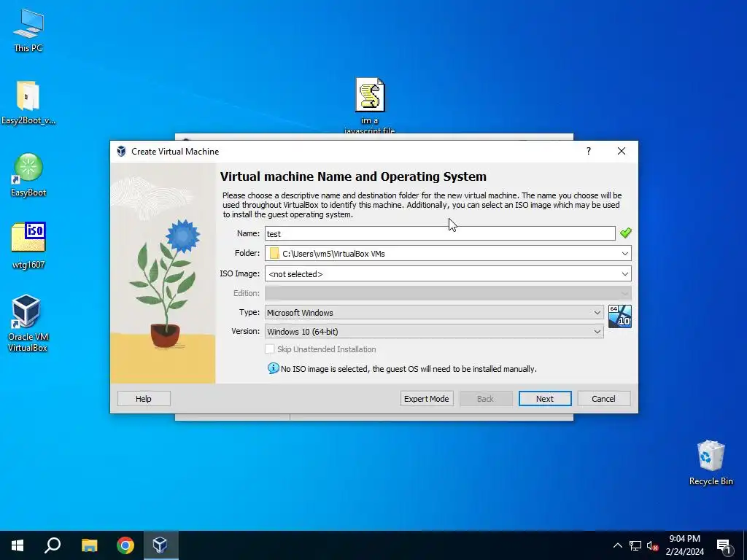Screen dimensions: 747x560
Task: Open the muted volume tray icon
Action: 652,545
